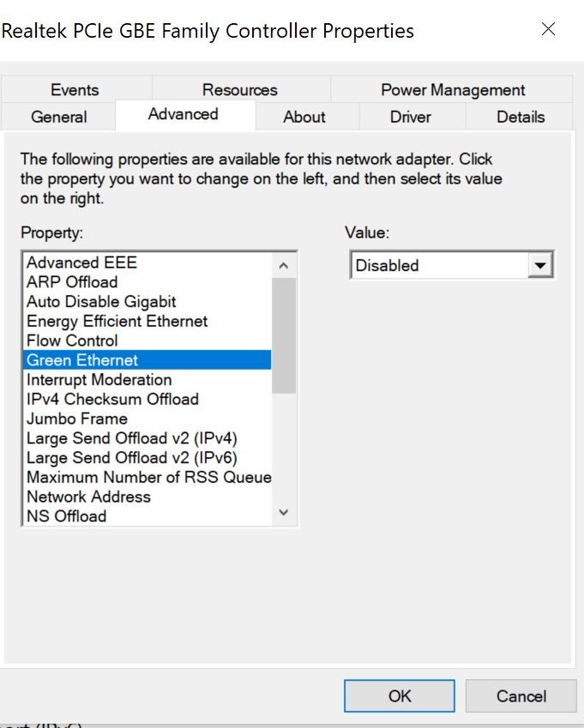Click the Disabled value combo box

pos(437,266)
